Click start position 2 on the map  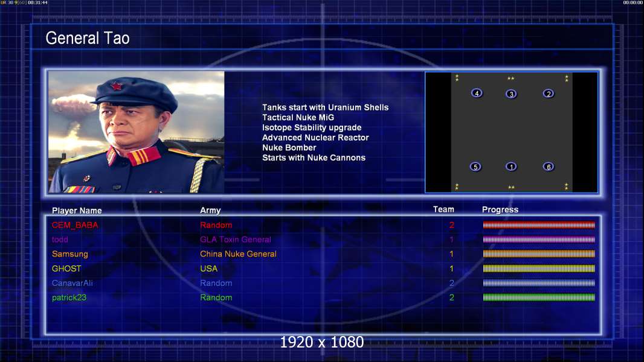(x=549, y=94)
